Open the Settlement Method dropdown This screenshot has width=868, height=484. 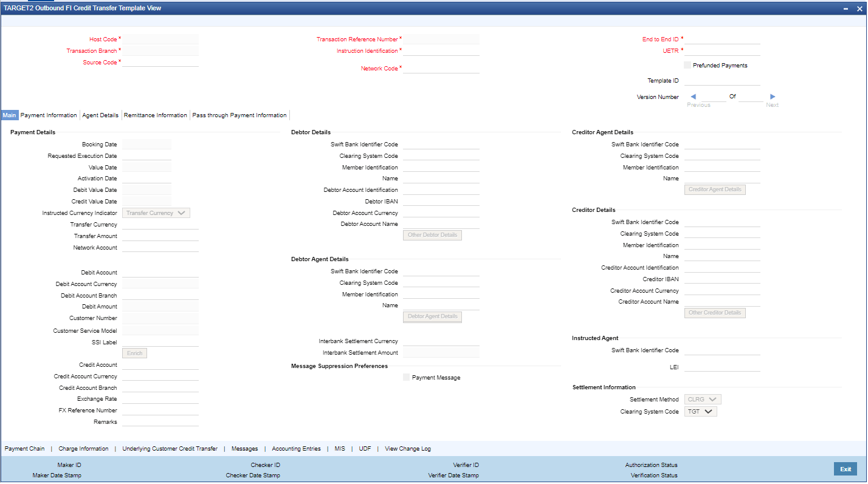(x=703, y=400)
